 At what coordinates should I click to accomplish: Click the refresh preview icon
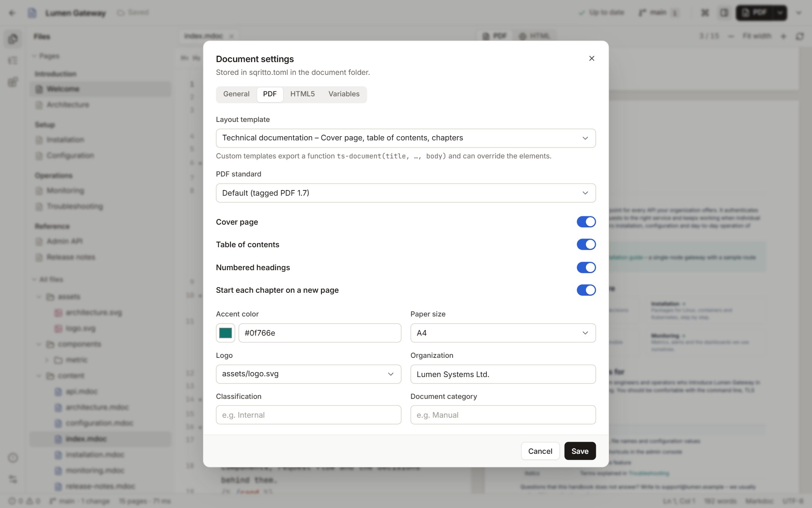click(x=800, y=36)
